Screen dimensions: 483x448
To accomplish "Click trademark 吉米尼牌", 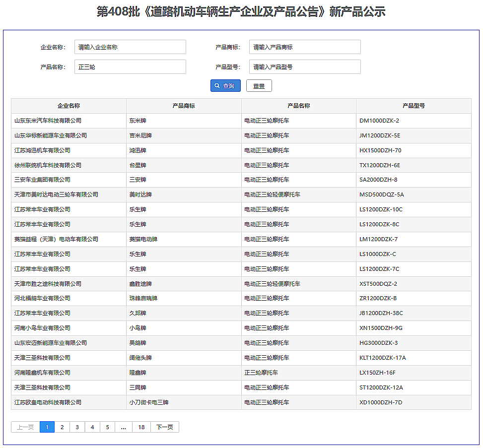I will (x=140, y=135).
